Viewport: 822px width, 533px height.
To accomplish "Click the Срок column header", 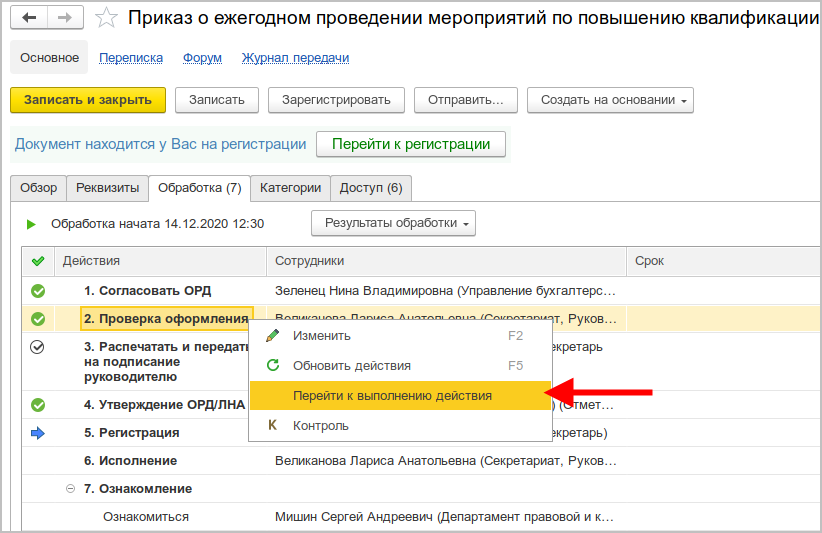I will click(650, 261).
